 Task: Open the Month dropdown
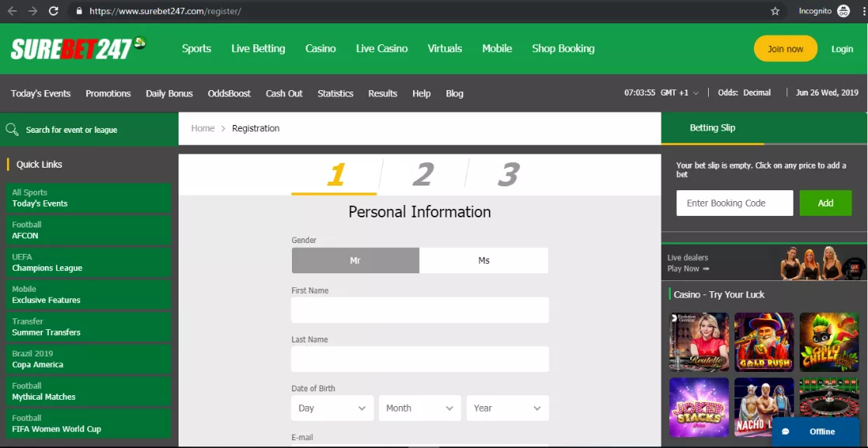pyautogui.click(x=419, y=408)
